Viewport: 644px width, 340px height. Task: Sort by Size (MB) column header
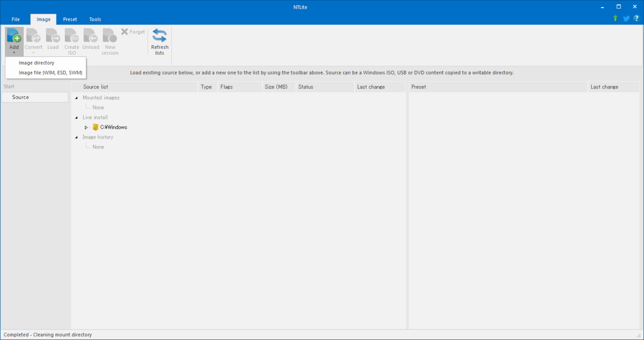(279, 86)
